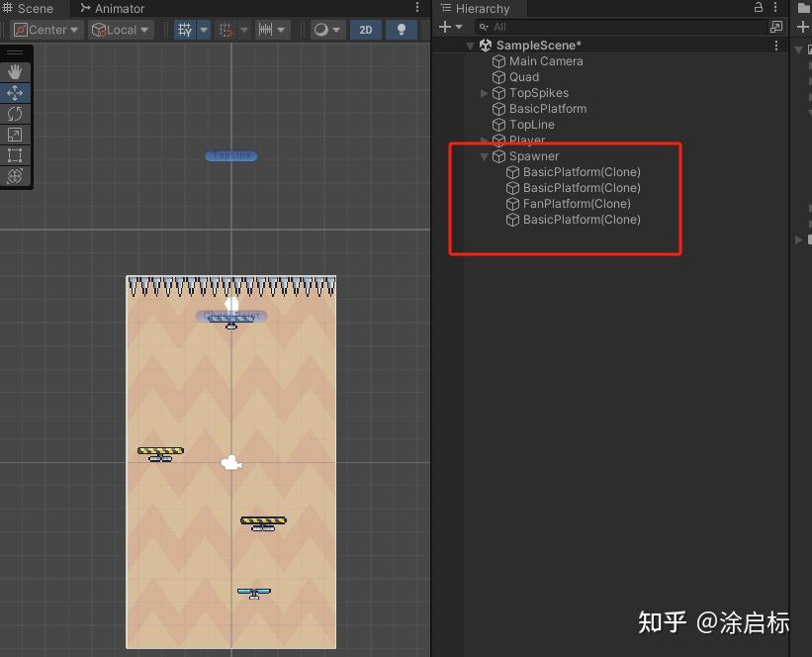
Task: Open Hierarchy panel more options menu
Action: click(775, 7)
